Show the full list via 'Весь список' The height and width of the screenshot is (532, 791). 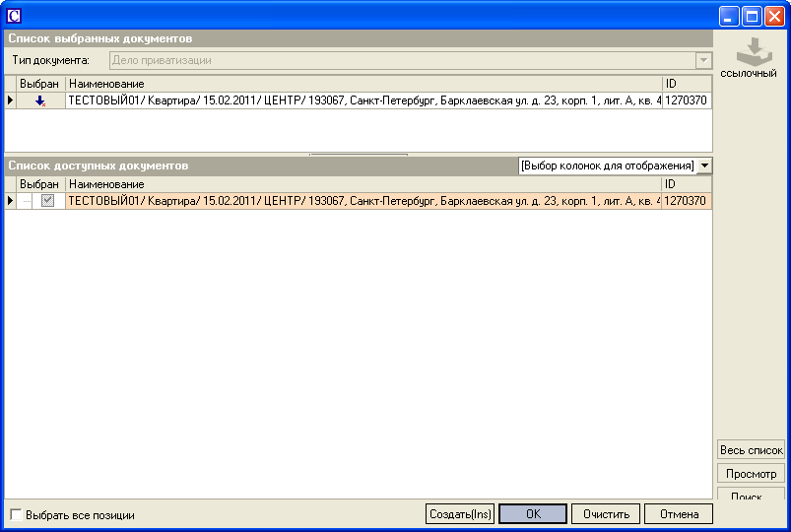(751, 450)
